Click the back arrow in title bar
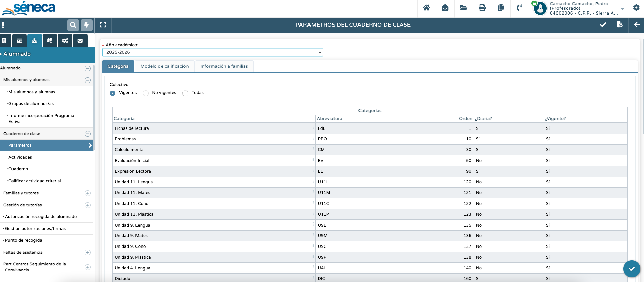Image resolution: width=644 pixels, height=282 pixels. [x=637, y=25]
